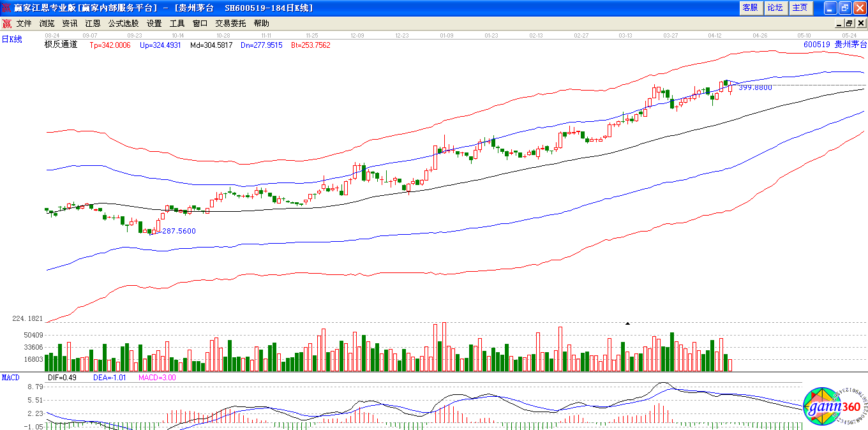
Task: Click the DIF=0.49 value
Action: (62, 378)
